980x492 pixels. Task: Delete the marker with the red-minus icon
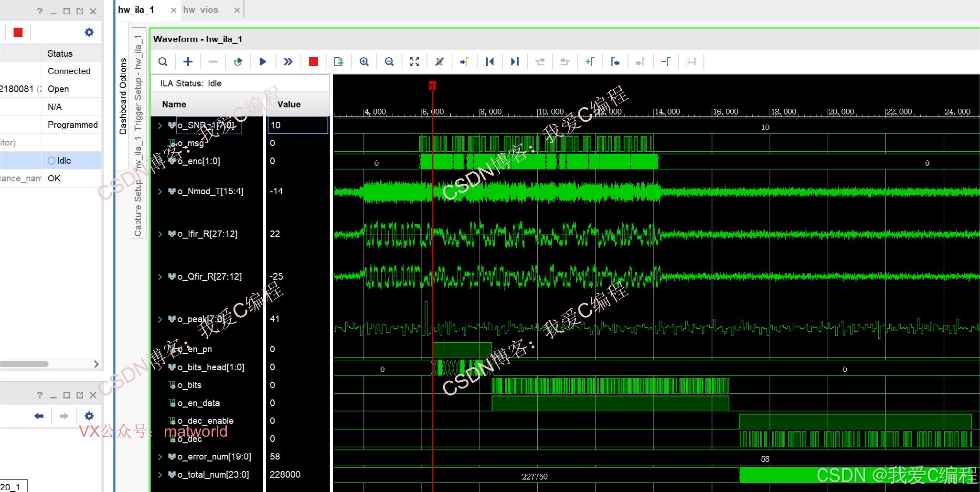666,62
